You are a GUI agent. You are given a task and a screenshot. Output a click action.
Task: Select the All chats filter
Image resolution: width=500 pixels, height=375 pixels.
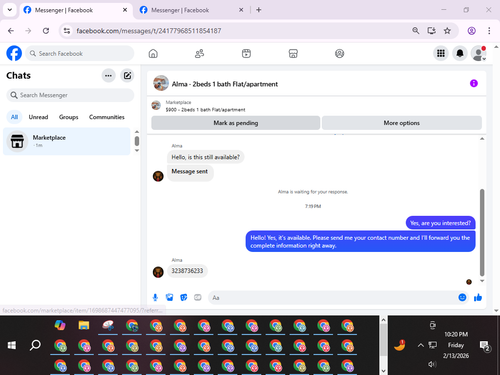pos(14,117)
